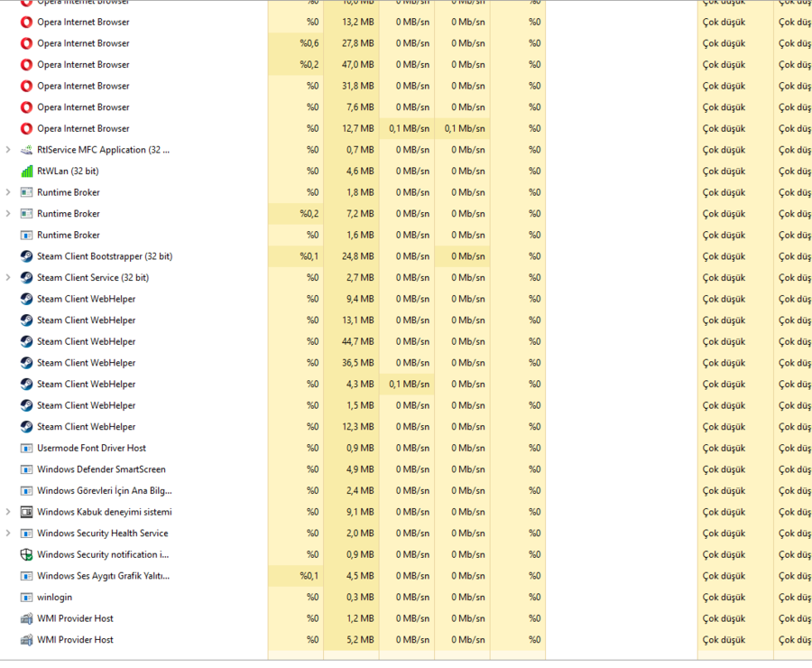Expand the Runtime Broker row using 7,2 MB
812x668 pixels.
[x=8, y=214]
